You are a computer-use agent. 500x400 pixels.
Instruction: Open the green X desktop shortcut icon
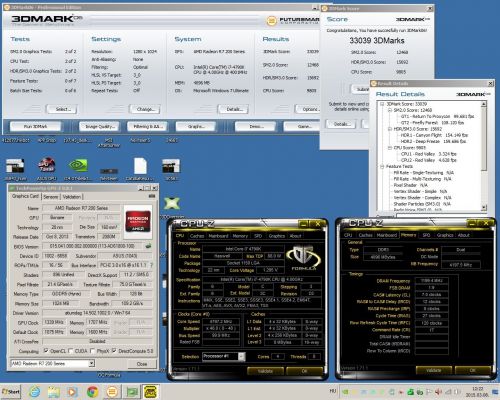(172, 203)
